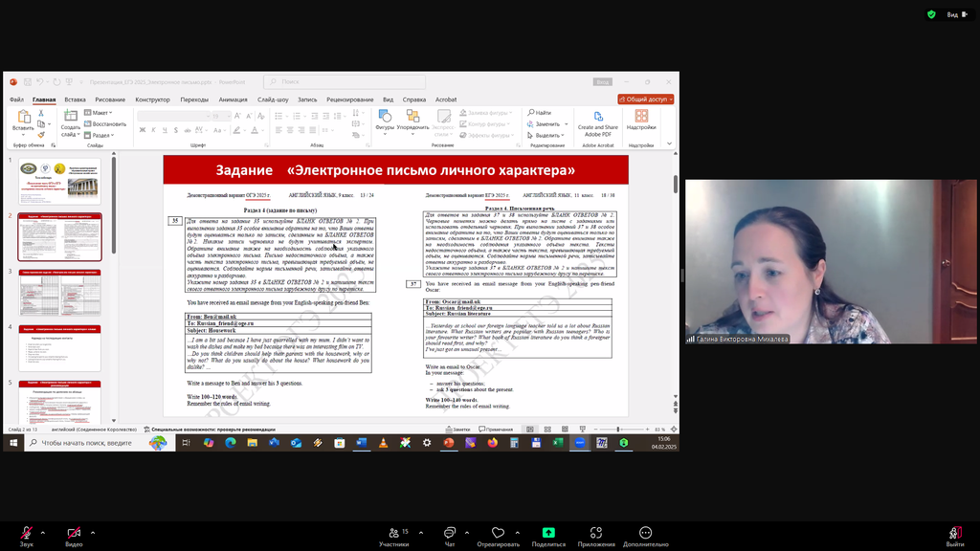Screen dimensions: 980x551
Task: Leave meeting with Выйти button
Action: tap(955, 536)
